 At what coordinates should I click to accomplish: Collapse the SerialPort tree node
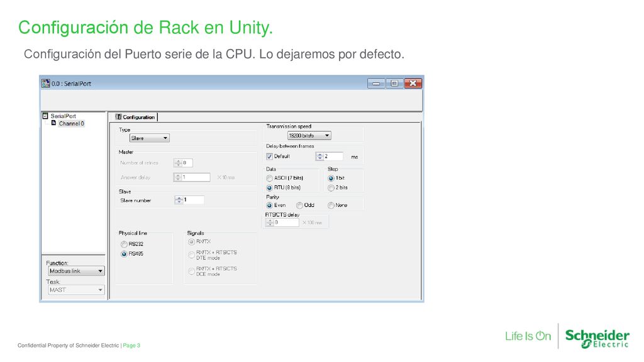pos(45,116)
